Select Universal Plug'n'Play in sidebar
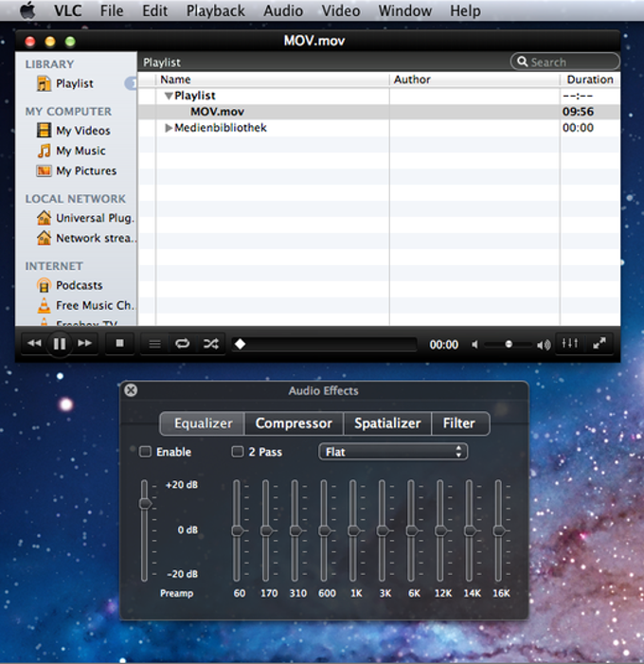The image size is (644, 664). tap(85, 218)
